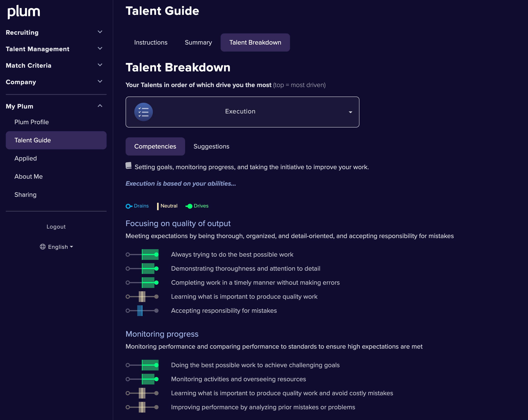Click the Logout link
This screenshot has width=528, height=420.
[56, 227]
